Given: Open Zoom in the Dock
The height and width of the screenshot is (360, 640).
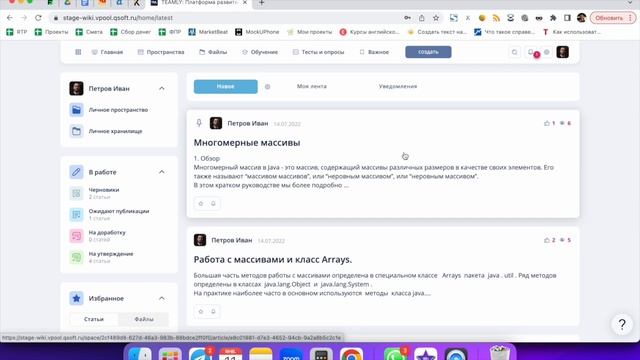Looking at the screenshot, I should (291, 353).
